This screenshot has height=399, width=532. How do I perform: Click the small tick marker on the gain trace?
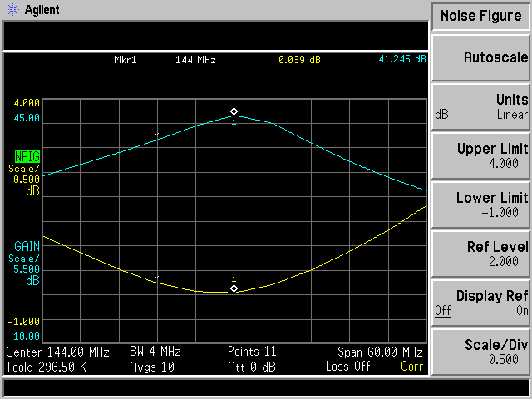click(157, 135)
